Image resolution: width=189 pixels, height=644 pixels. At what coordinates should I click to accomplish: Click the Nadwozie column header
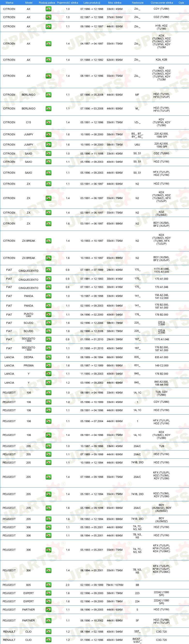point(138,3)
